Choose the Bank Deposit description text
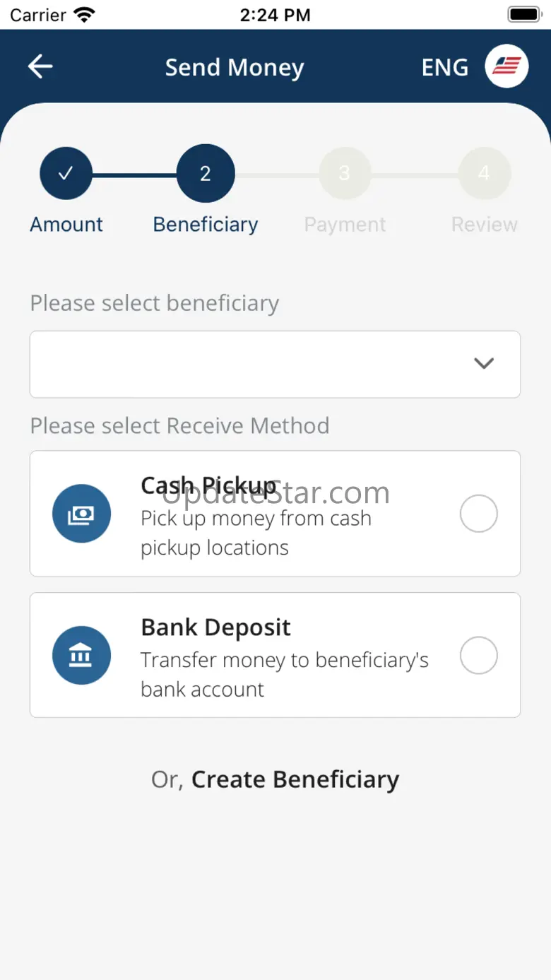Screen dimensions: 551x980 pos(285,675)
